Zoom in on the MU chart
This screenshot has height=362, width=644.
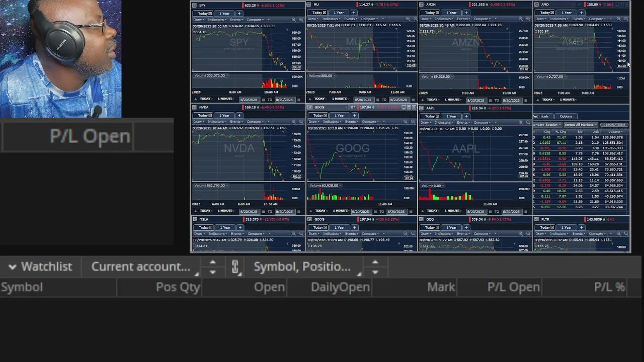click(x=408, y=19)
